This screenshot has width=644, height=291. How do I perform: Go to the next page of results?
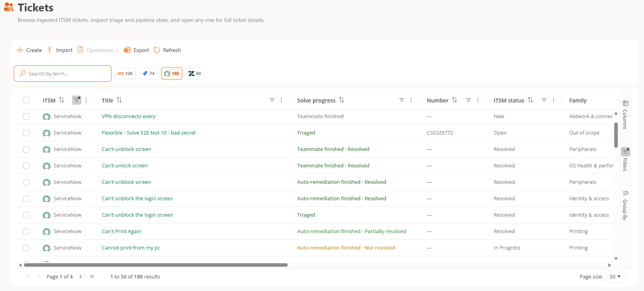coord(81,277)
